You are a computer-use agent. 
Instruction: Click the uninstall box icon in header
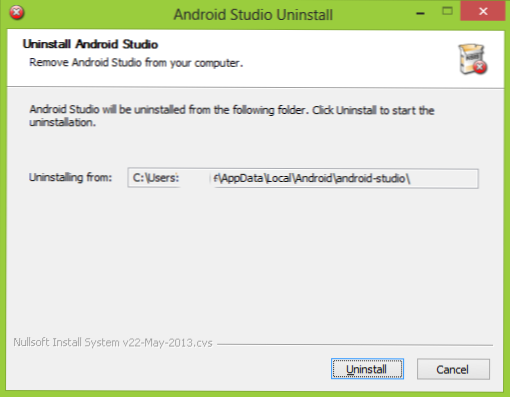[473, 59]
